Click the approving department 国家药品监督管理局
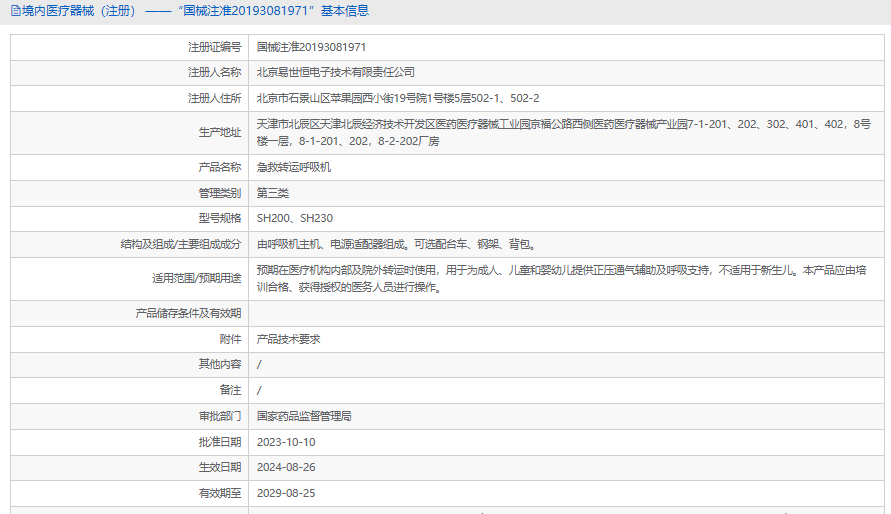Screen dimensions: 891x514 coord(304,416)
